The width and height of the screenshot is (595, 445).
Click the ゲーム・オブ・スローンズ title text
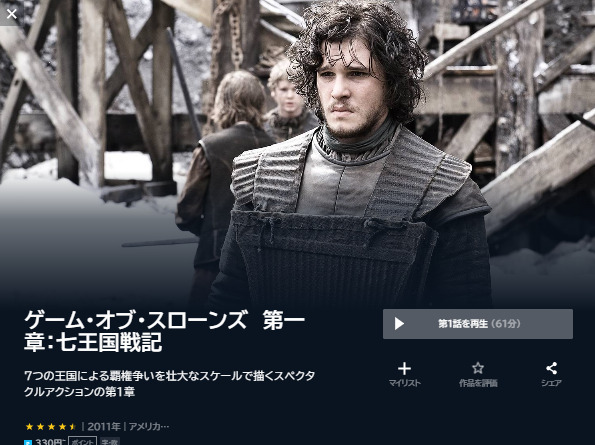[x=165, y=331]
